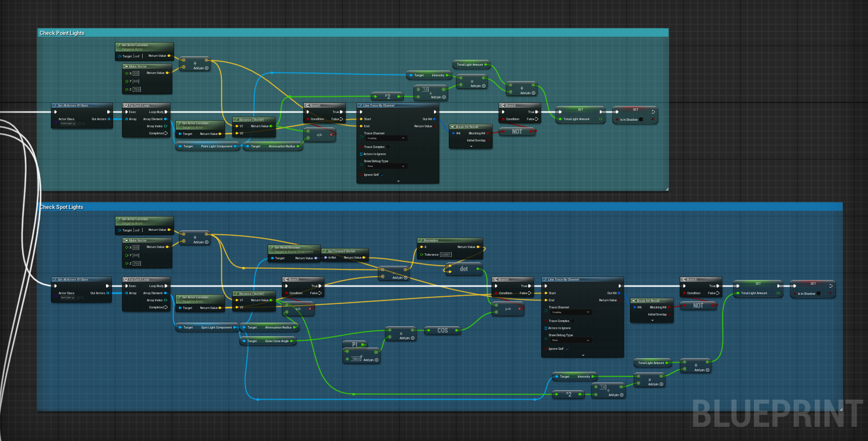
Task: Click the Tolerance 0.0001 field on Normalize
Action: click(x=445, y=255)
